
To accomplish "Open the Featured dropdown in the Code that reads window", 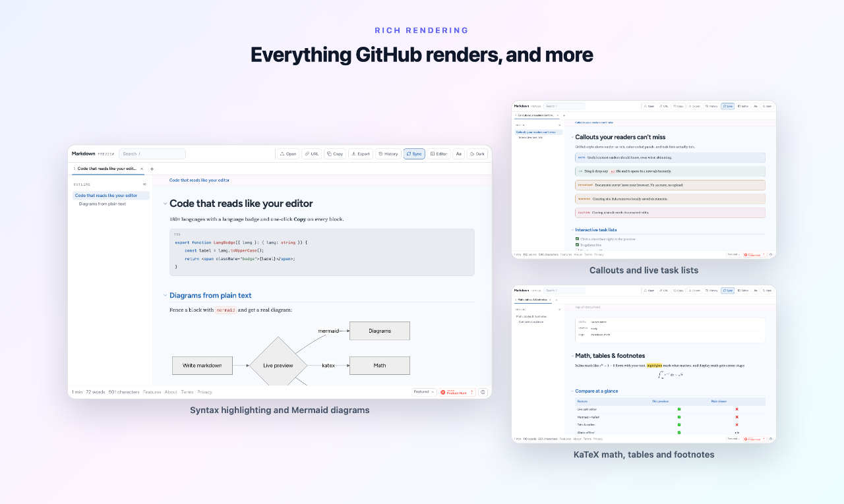I will click(423, 392).
